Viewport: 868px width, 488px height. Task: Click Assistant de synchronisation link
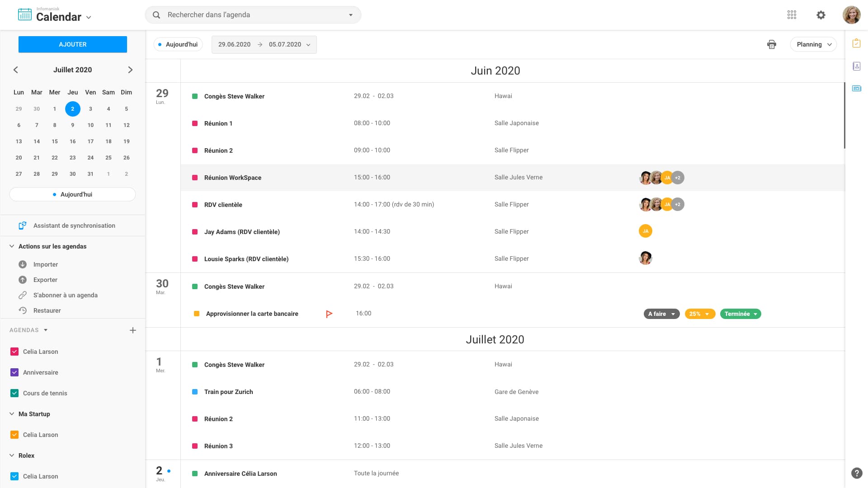[74, 225]
